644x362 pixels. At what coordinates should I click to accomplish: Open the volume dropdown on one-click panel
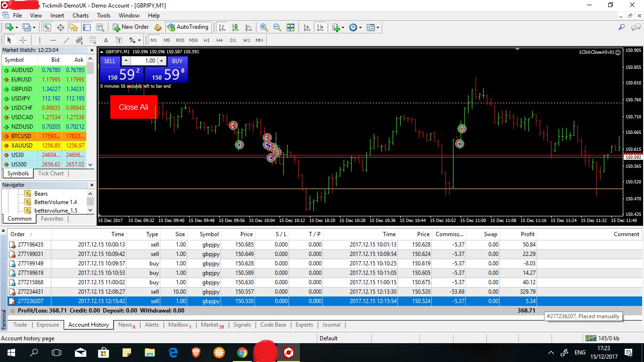[x=126, y=61]
